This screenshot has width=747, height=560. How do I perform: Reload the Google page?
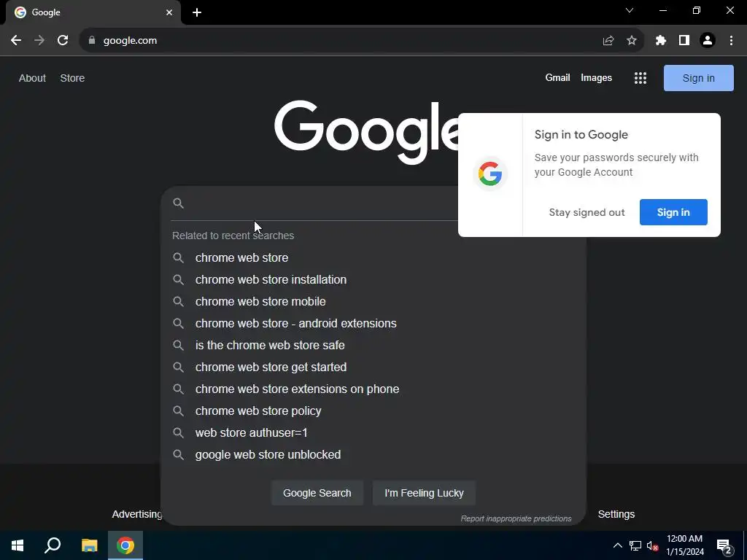(x=63, y=41)
